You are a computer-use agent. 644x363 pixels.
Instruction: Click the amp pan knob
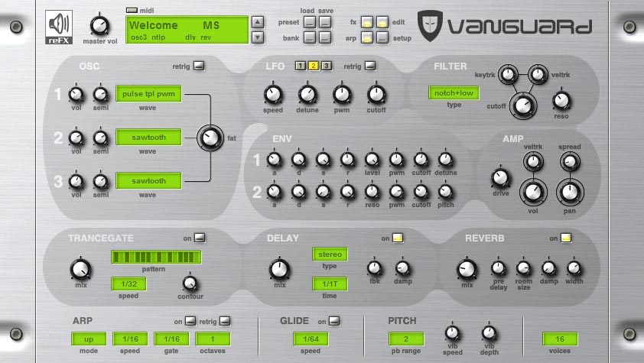[570, 192]
